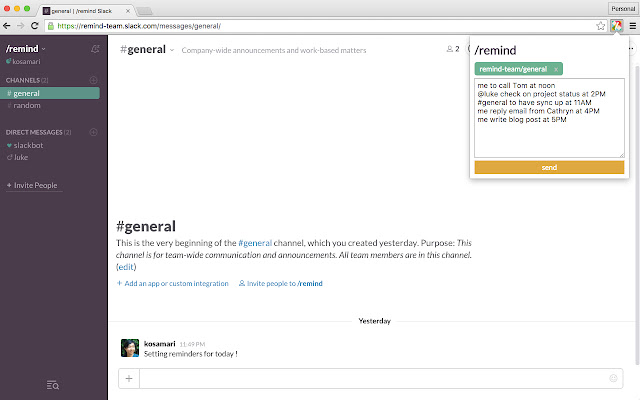Click the emoji icon in message box

pos(613,378)
